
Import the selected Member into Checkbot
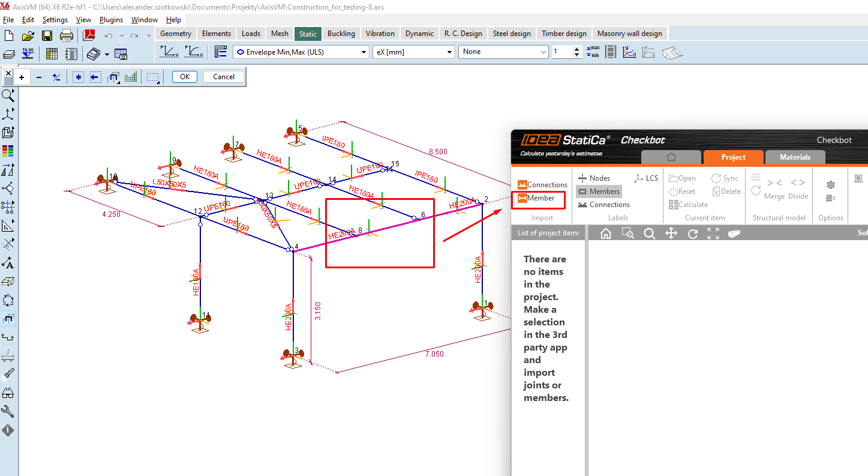[x=538, y=197]
